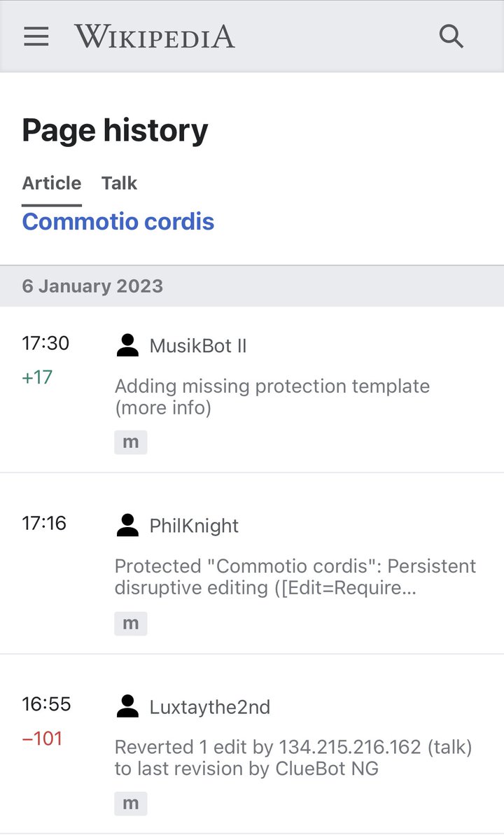Tap the search magnifier icon
The image size is (504, 840).
tap(451, 36)
